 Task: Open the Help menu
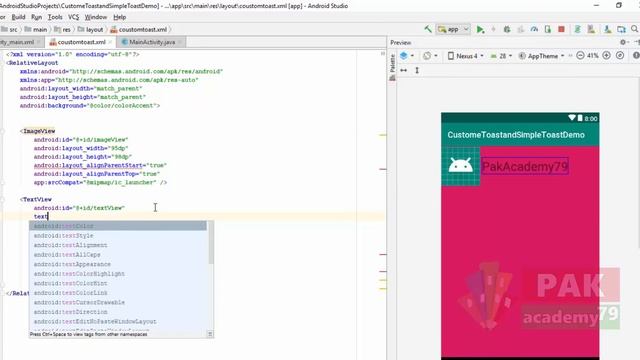[x=120, y=17]
